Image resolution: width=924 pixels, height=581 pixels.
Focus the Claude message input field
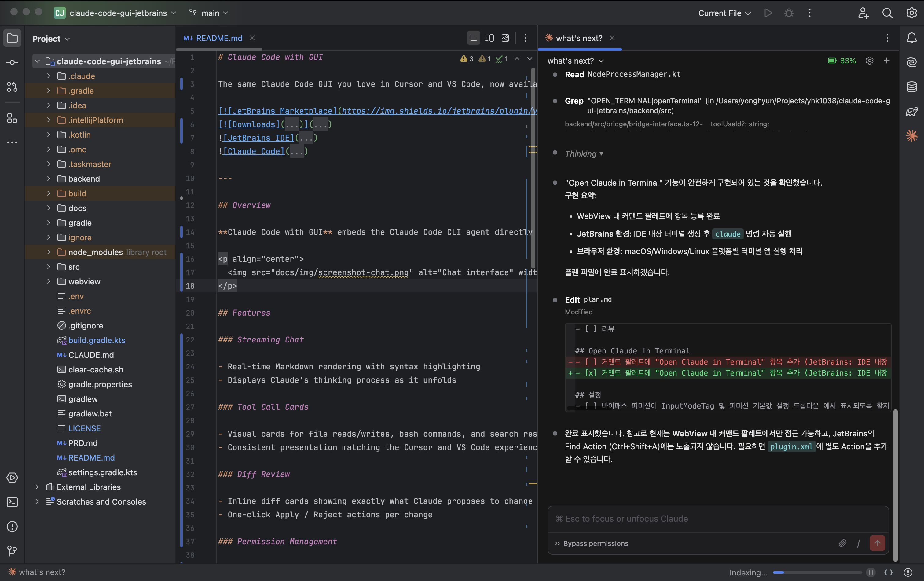tap(718, 519)
